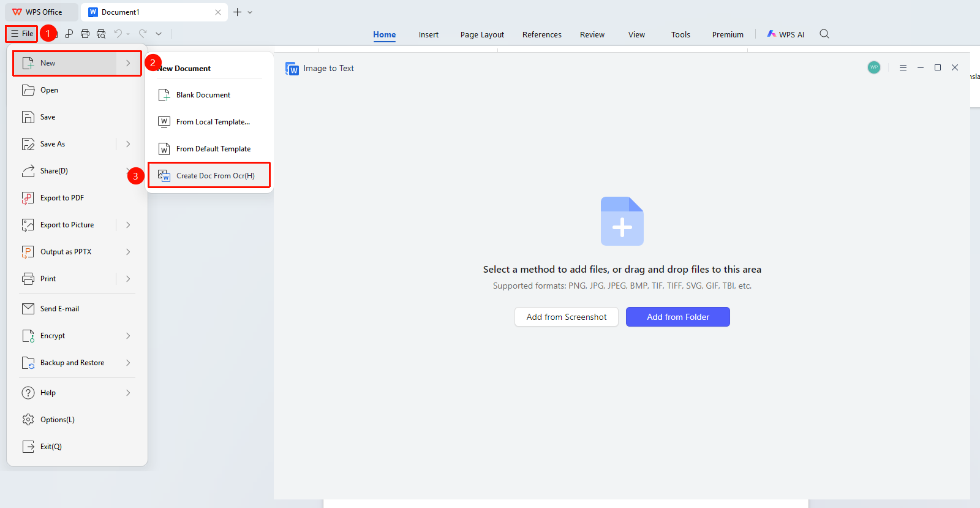Select From Default Template
The width and height of the screenshot is (980, 508).
[x=209, y=149]
